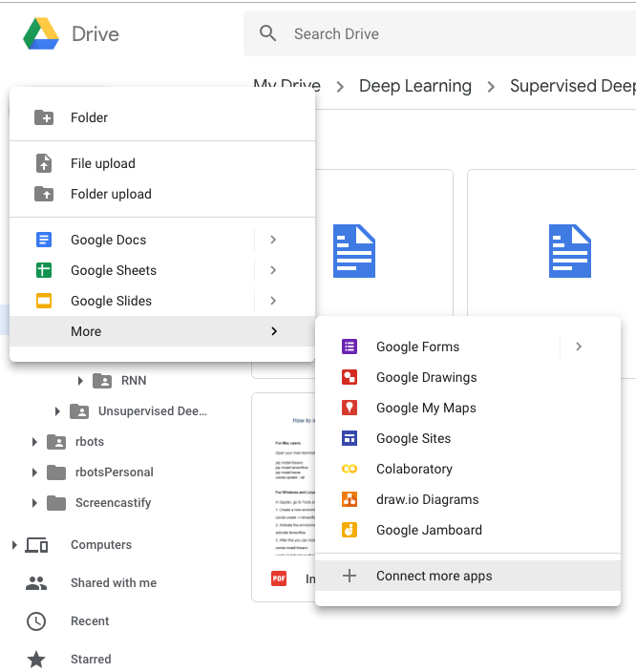The height and width of the screenshot is (672, 636).
Task: Click the Google My Maps icon
Action: pyautogui.click(x=350, y=408)
